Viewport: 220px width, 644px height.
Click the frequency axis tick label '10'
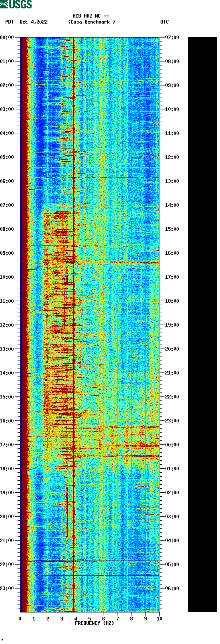pyautogui.click(x=159, y=619)
